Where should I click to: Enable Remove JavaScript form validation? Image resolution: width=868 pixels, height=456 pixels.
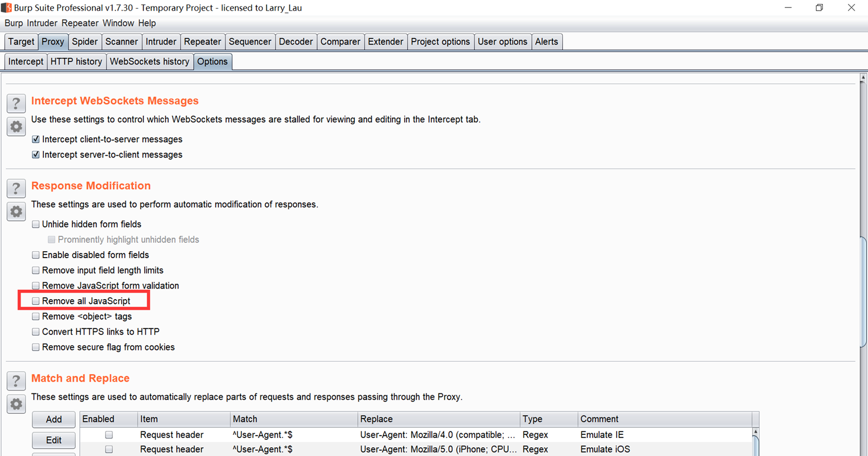(x=36, y=286)
